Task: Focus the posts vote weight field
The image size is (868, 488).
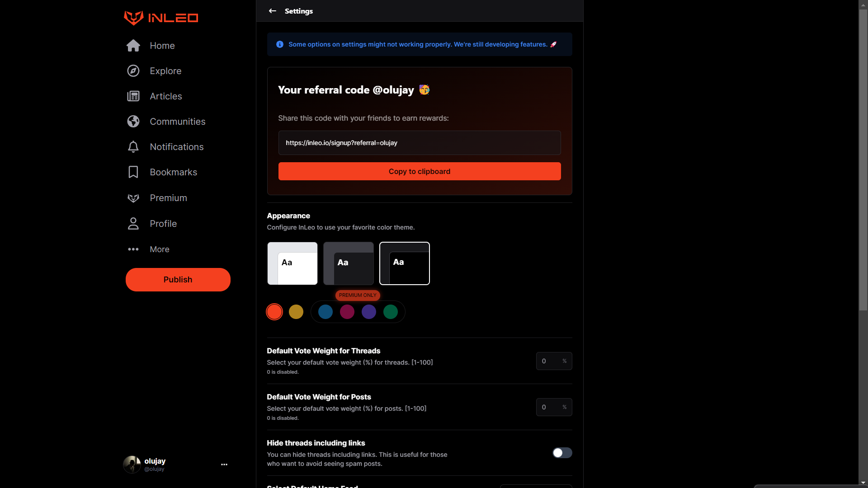Action: 554,407
